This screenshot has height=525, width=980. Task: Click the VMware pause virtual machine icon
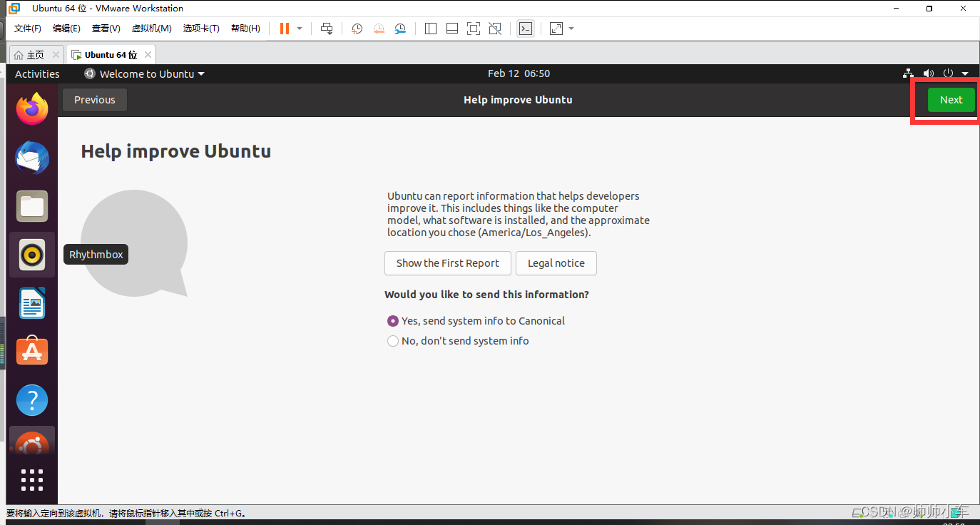(285, 29)
